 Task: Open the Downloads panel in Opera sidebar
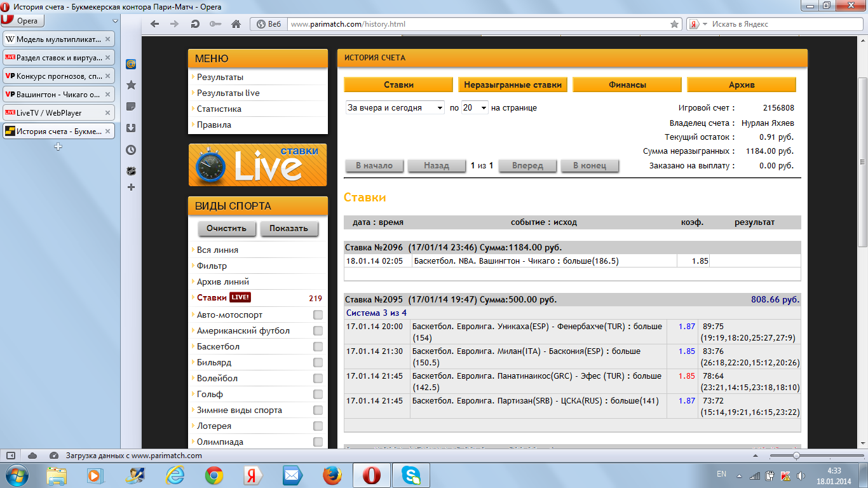132,128
